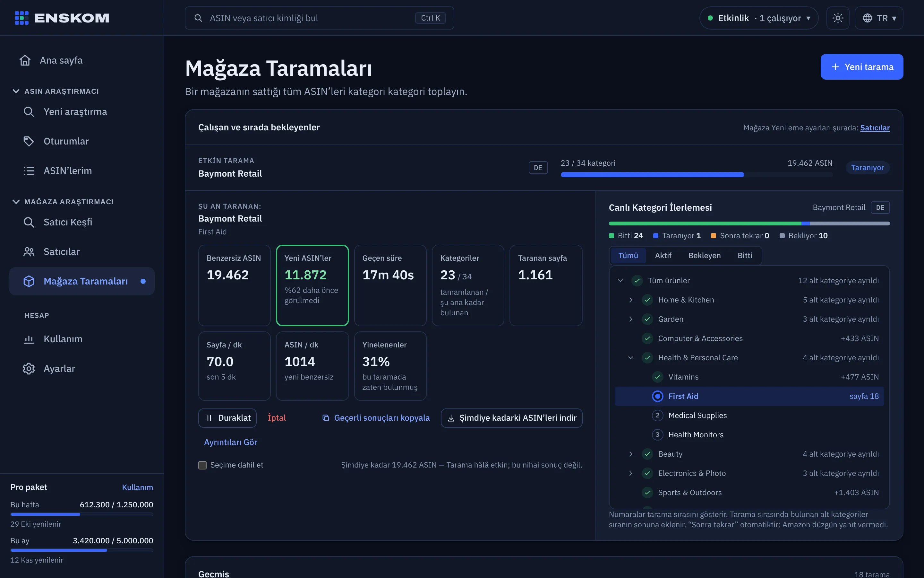The height and width of the screenshot is (578, 924).
Task: Expand the Electronics & Photo category
Action: tap(631, 473)
